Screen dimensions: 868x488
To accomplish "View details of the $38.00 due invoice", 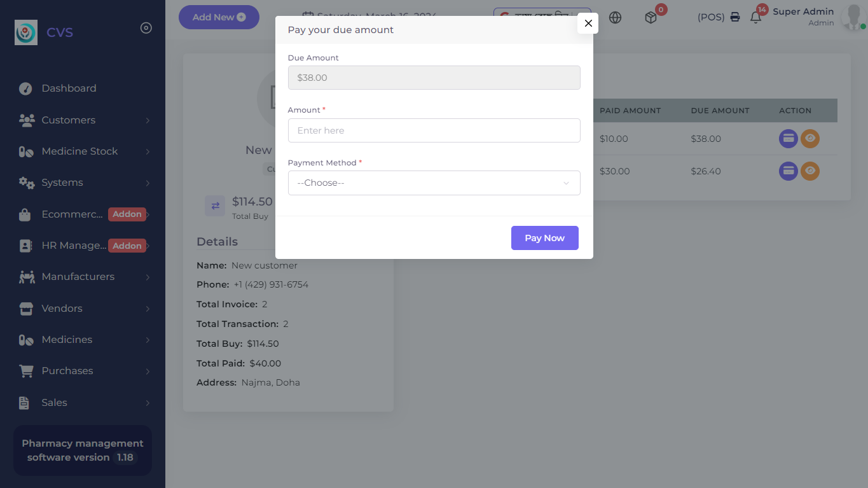I will pos(810,139).
